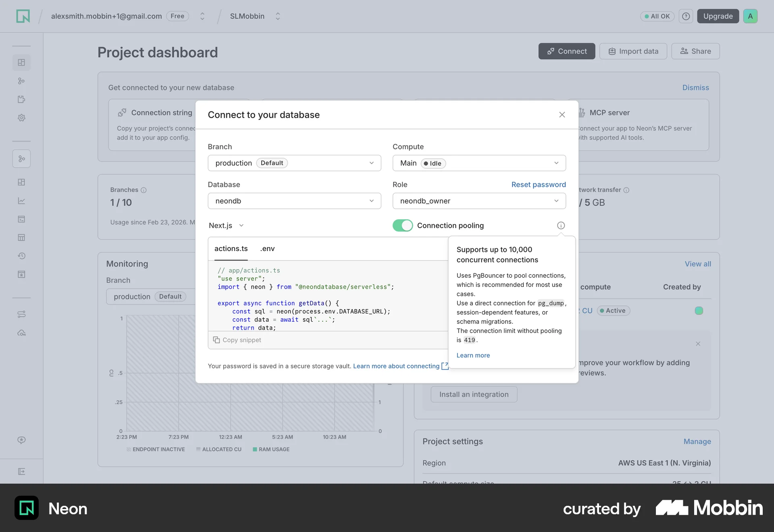Open the Branch dropdown in the connect dialog
The height and width of the screenshot is (532, 774).
point(294,163)
